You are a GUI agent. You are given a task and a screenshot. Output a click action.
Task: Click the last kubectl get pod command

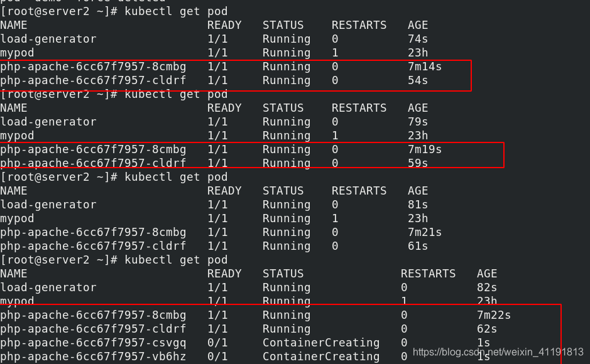pyautogui.click(x=176, y=260)
